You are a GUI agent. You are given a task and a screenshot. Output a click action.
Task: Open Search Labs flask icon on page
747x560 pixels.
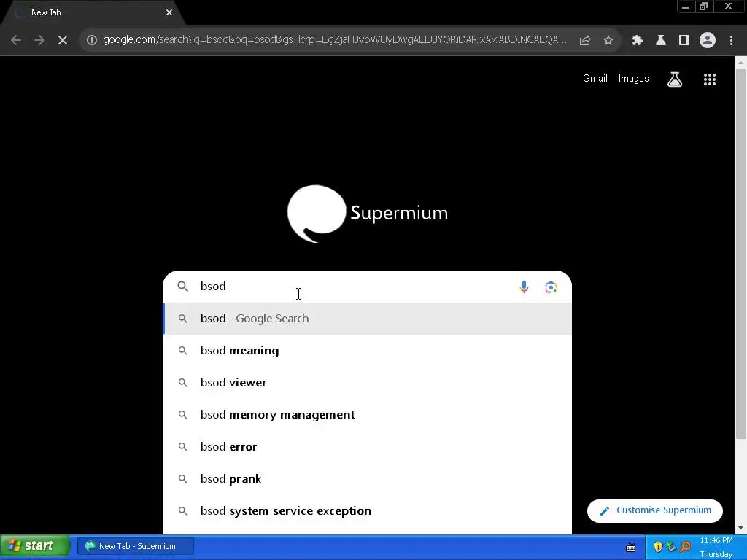pyautogui.click(x=674, y=79)
